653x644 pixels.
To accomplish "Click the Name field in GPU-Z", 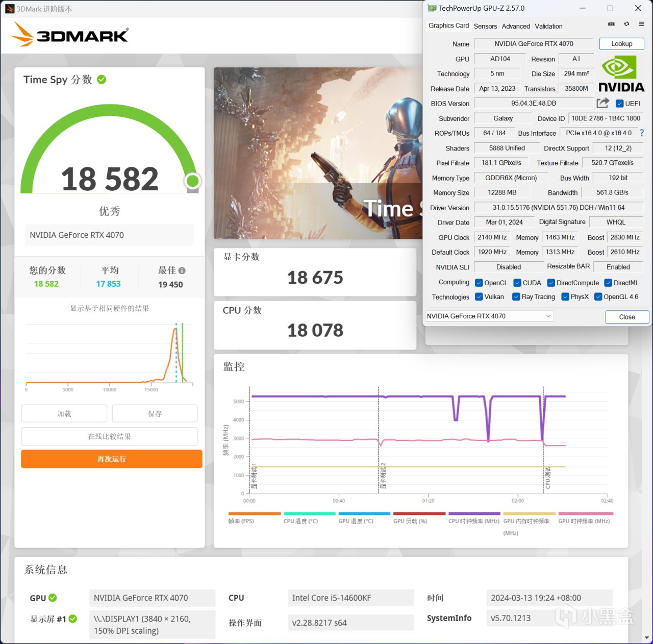I will click(534, 44).
